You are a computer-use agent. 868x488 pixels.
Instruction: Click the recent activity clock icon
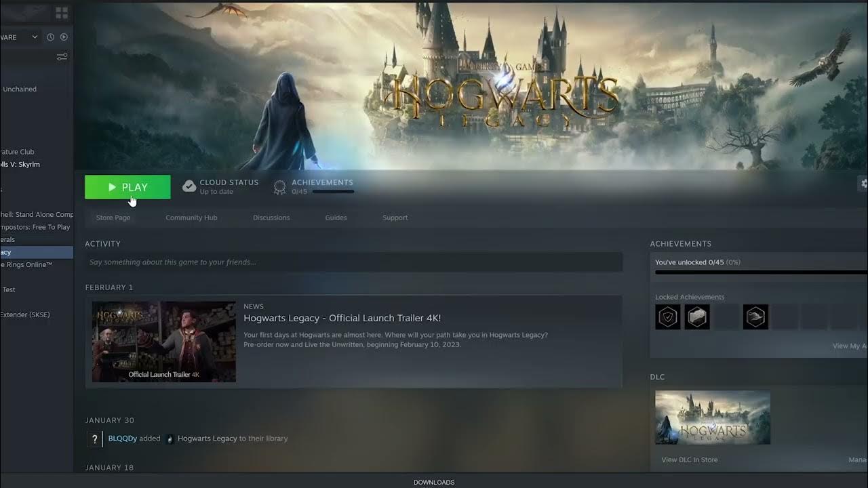(50, 37)
